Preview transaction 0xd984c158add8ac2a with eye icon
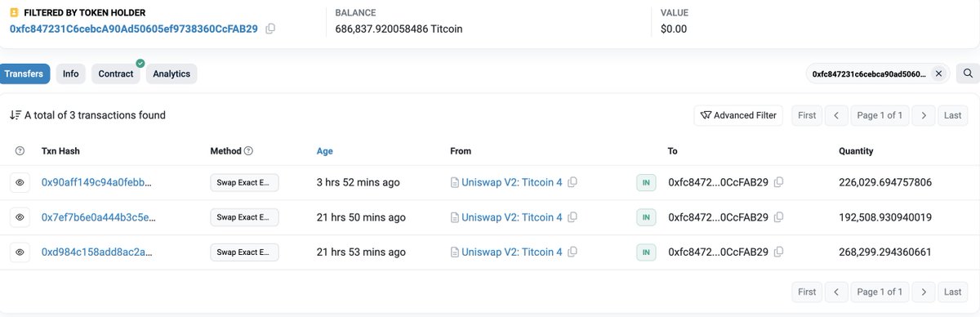The width and height of the screenshot is (980, 317). point(20,252)
